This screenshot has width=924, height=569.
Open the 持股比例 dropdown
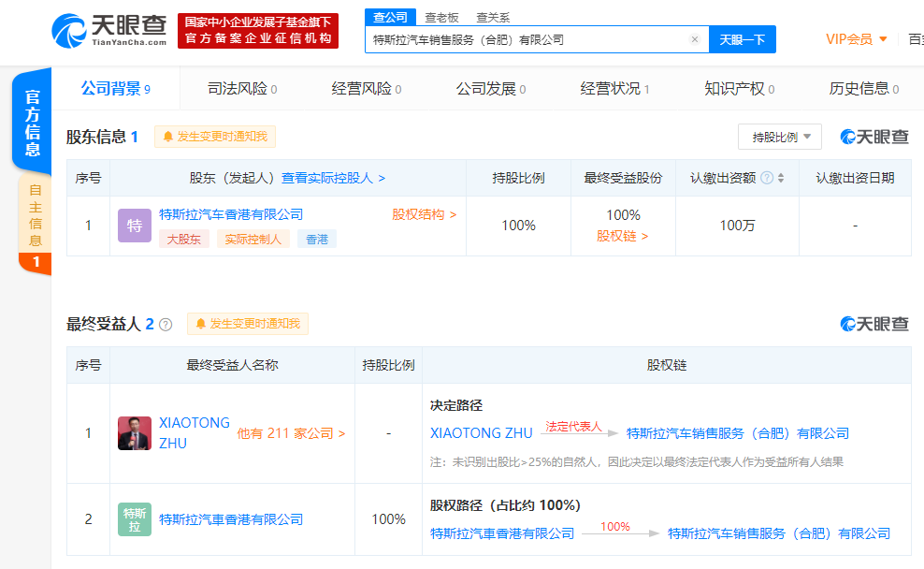[x=779, y=137]
